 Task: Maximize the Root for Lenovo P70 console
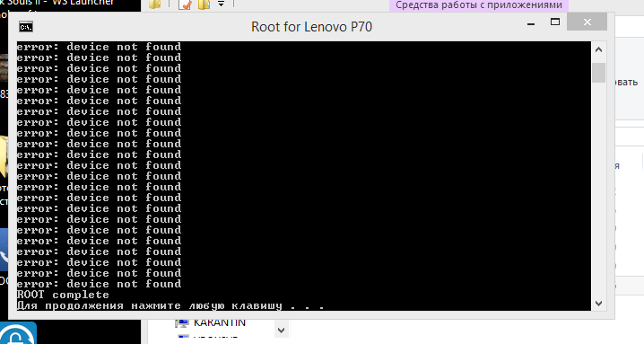point(555,22)
